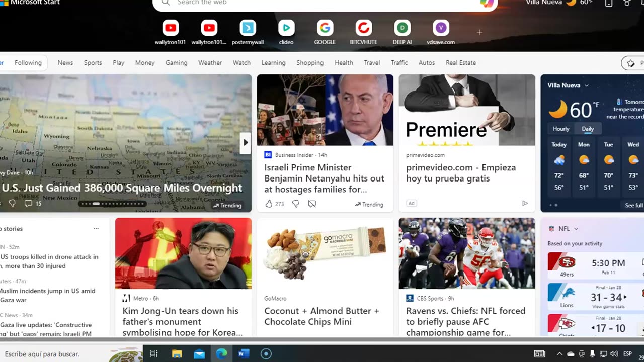644x362 pixels.
Task: Open the Gaming tab
Action: pos(176,63)
